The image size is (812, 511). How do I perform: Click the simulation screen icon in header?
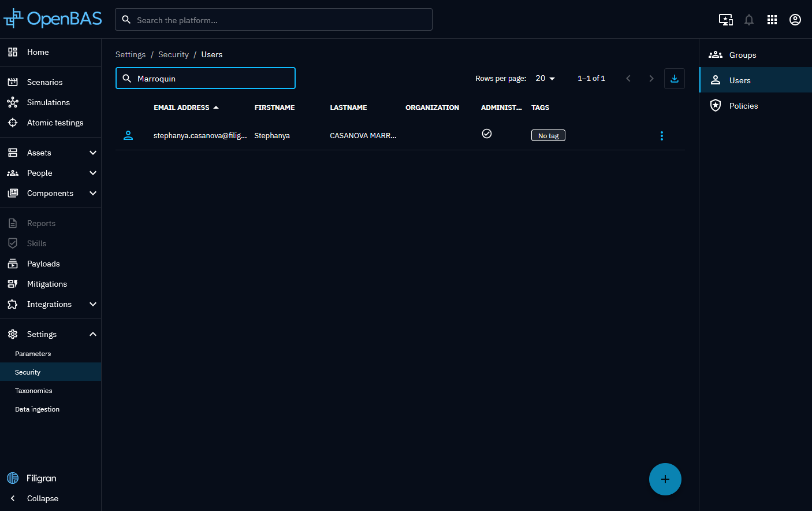725,20
